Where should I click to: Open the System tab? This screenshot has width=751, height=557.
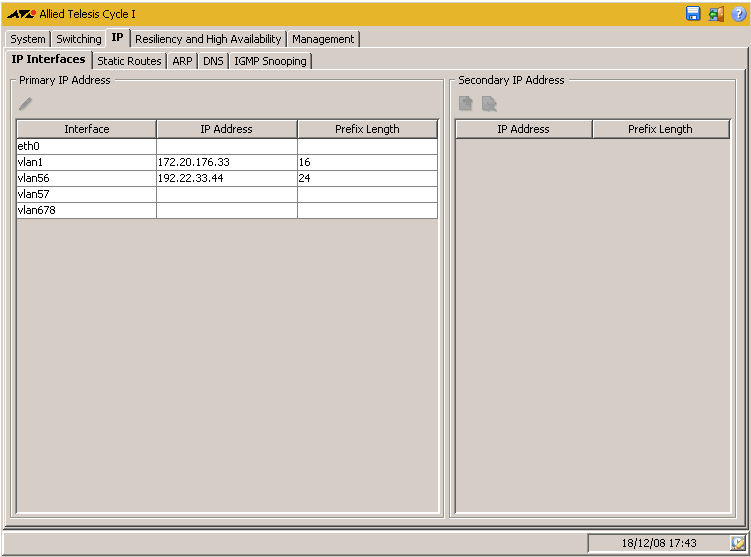tap(28, 39)
